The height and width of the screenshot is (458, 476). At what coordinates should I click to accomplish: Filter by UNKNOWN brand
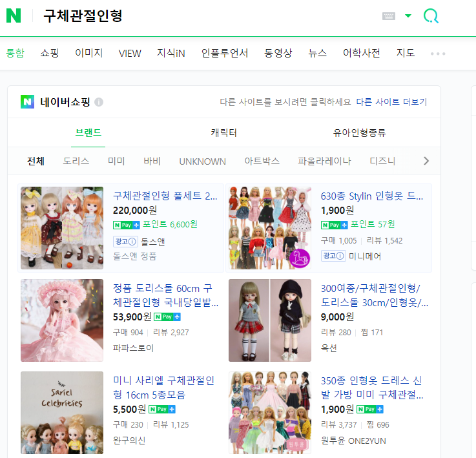coord(202,161)
